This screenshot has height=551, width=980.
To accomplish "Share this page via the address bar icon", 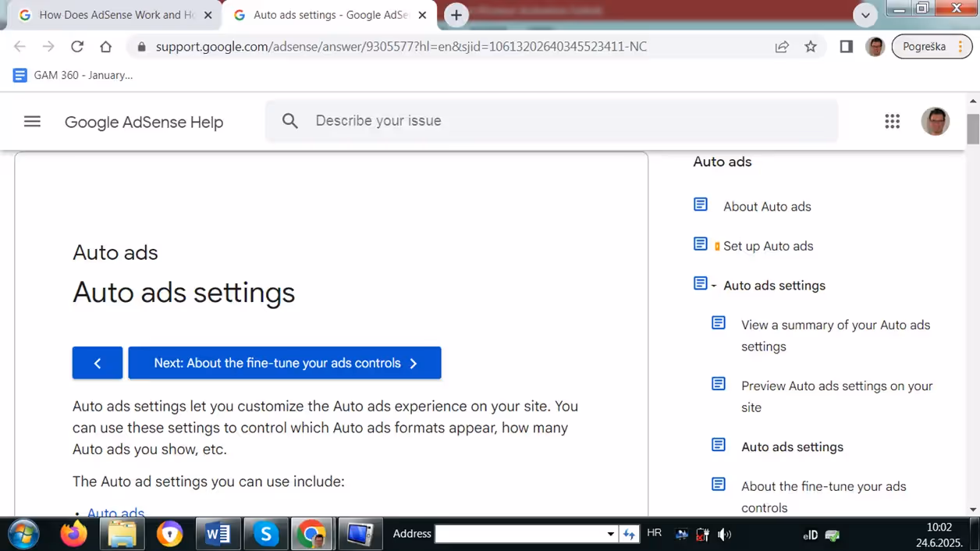I will click(782, 47).
